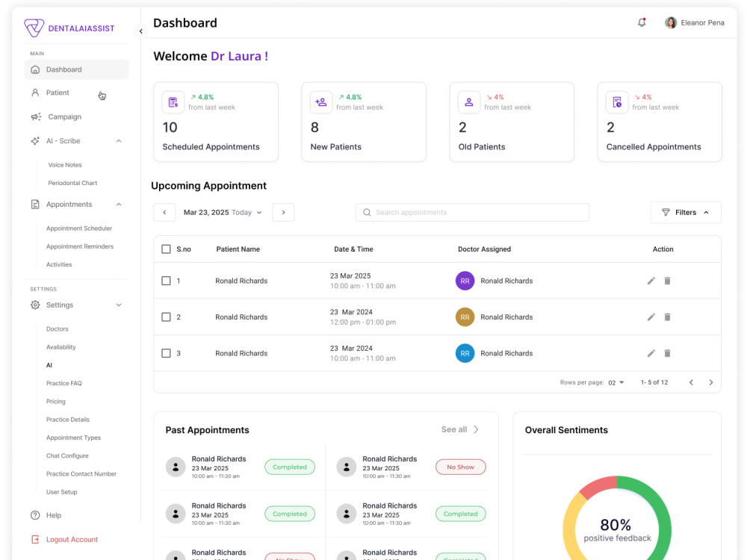This screenshot has height=560, width=747.
Task: Click Logout Account link
Action: coord(72,539)
